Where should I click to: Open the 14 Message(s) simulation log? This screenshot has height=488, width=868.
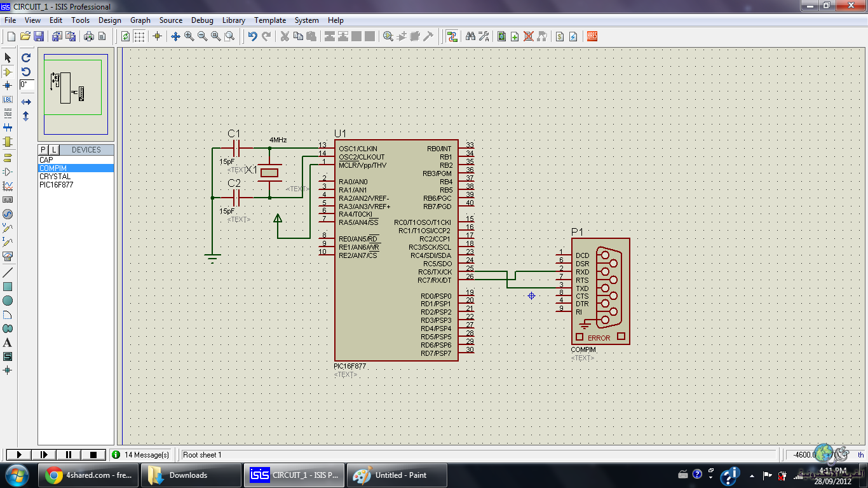[x=140, y=454]
